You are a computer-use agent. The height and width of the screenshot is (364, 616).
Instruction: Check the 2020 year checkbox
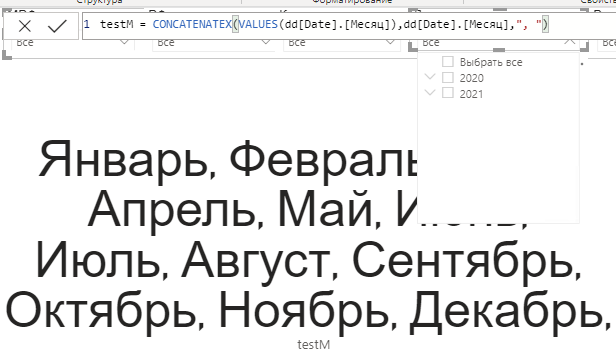448,77
